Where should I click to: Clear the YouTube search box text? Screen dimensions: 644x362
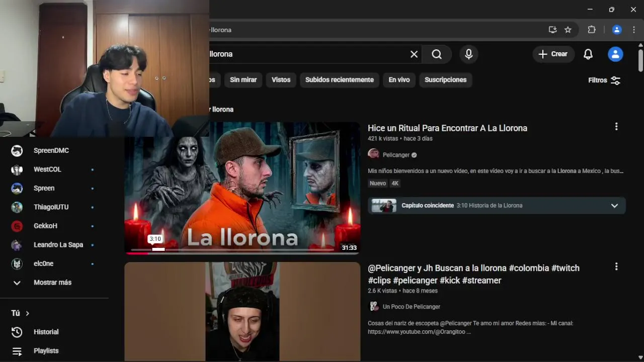point(414,54)
